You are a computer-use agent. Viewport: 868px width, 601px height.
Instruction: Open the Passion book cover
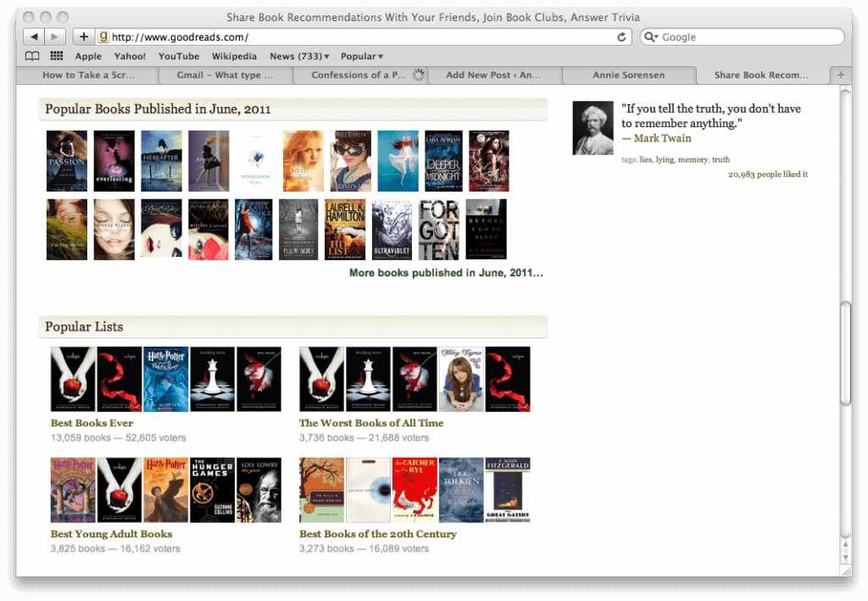[67, 161]
